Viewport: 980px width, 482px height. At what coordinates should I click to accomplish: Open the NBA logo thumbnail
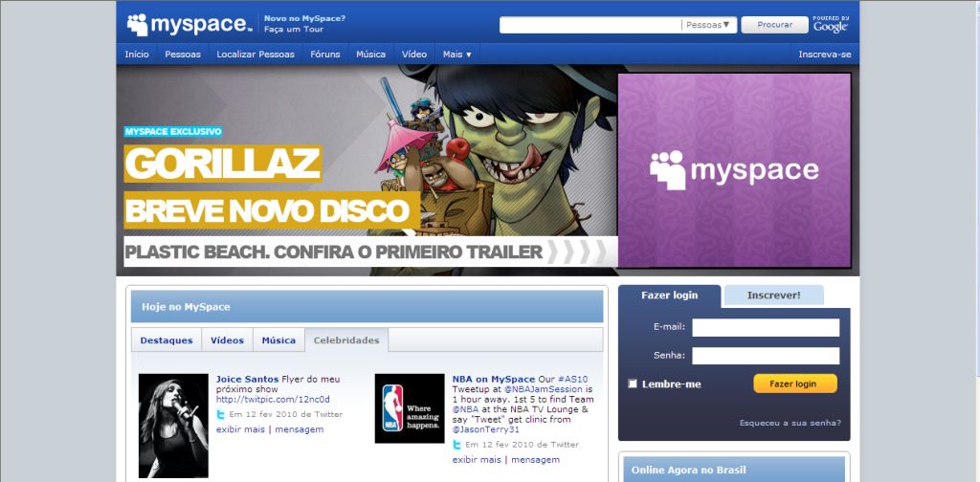[410, 408]
